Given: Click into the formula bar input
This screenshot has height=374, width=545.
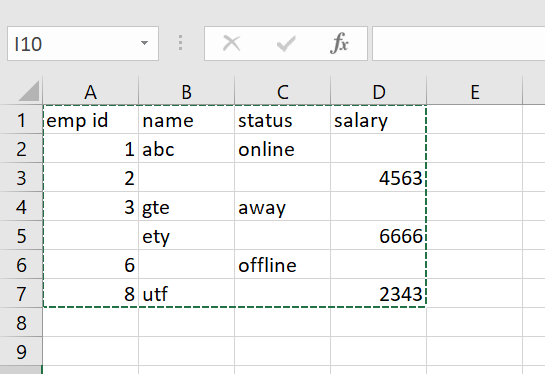Looking at the screenshot, I should pos(458,43).
